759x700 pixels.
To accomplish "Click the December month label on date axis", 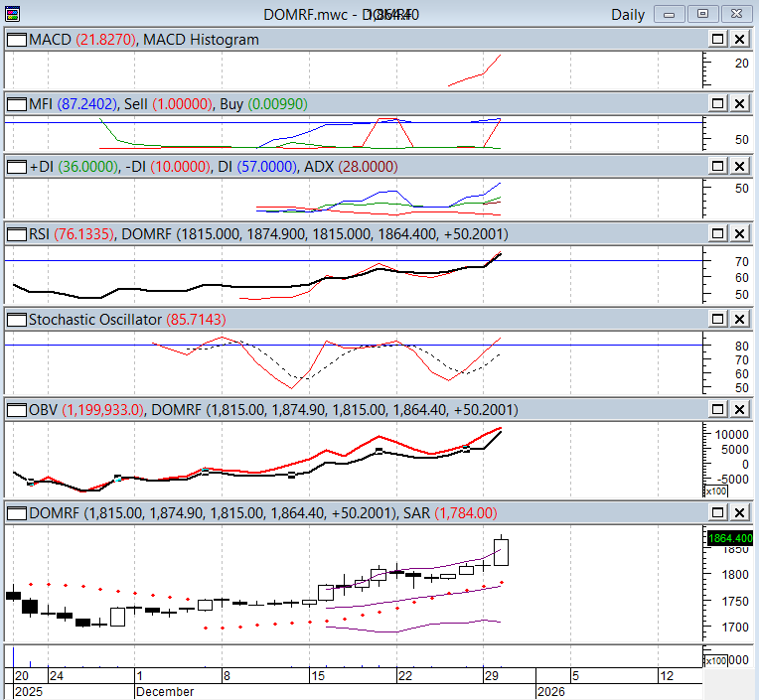I will [x=165, y=692].
